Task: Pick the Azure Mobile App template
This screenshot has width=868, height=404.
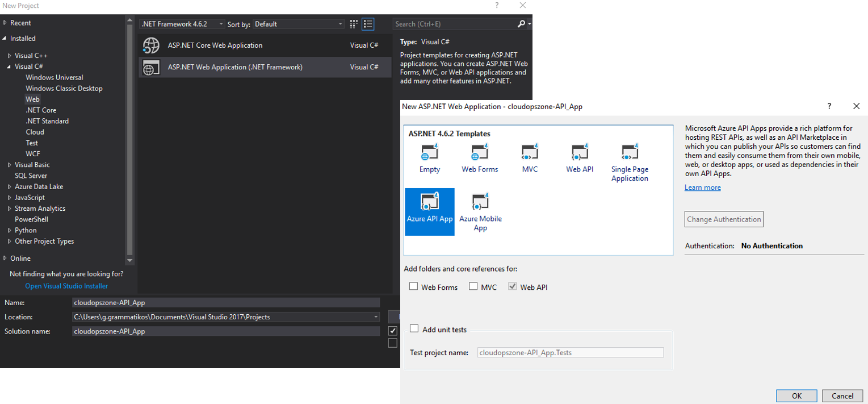Action: click(480, 211)
